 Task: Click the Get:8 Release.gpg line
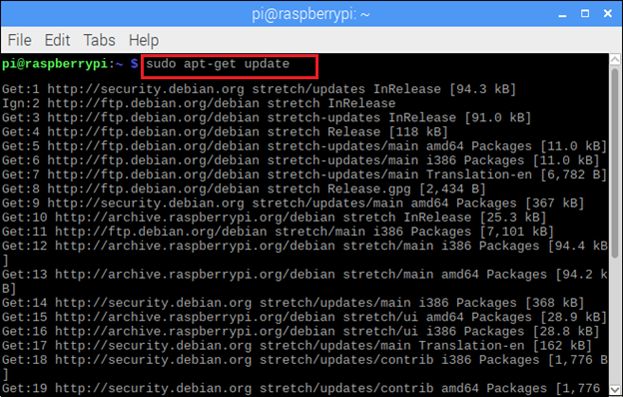244,189
